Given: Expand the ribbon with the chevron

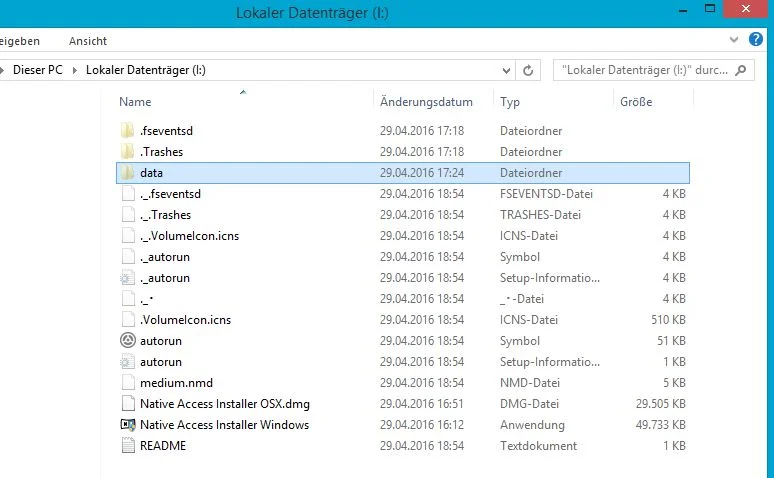Looking at the screenshot, I should pyautogui.click(x=734, y=40).
